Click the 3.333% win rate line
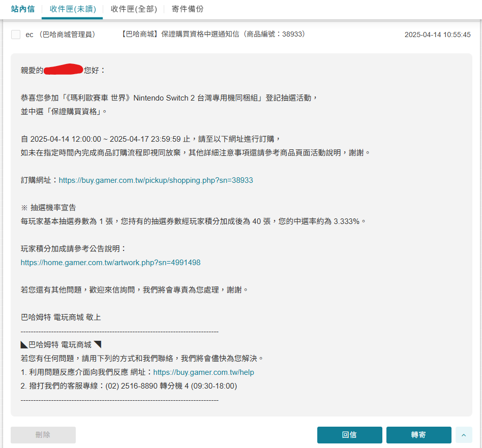The height and width of the screenshot is (448, 482). [x=193, y=221]
